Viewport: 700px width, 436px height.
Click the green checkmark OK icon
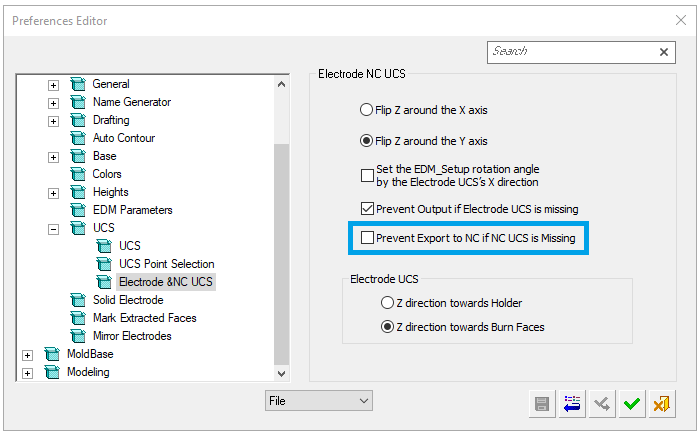point(631,404)
